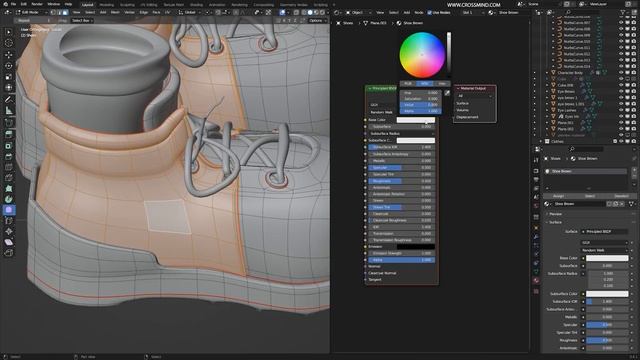The height and width of the screenshot is (360, 640).
Task: Expand the Clothes collection in outliner
Action: pos(542,141)
